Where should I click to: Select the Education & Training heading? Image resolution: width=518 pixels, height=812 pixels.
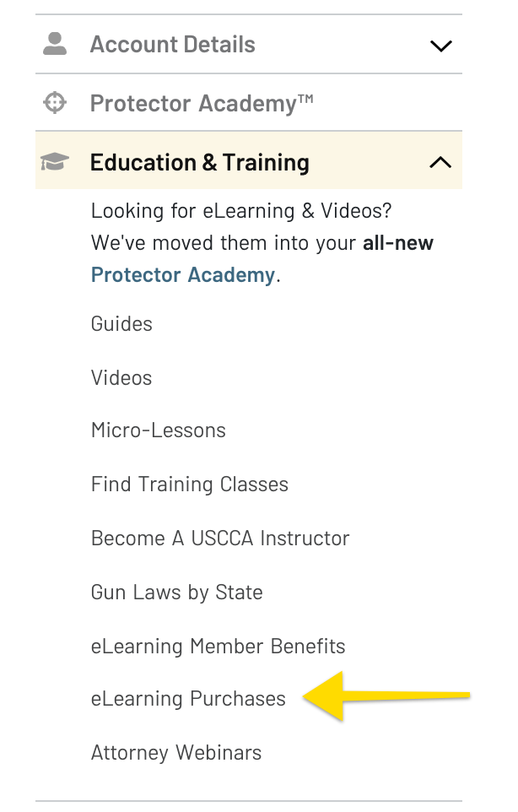(199, 162)
